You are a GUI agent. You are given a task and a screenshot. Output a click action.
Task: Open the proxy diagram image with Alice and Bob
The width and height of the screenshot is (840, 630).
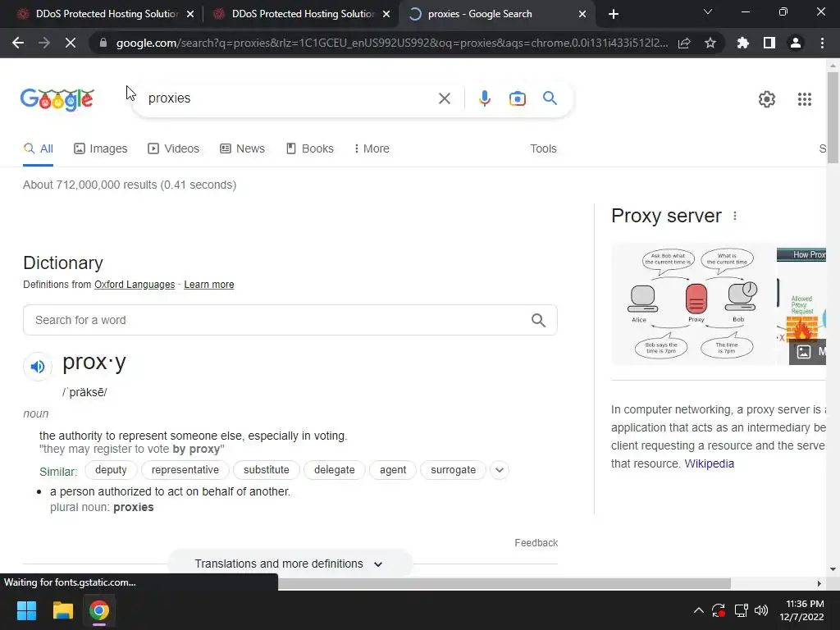click(693, 304)
